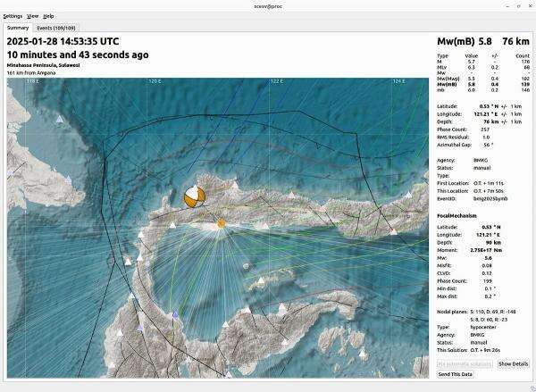This screenshot has width=536, height=392.
Task: Click the RMS Residual value 1.0
Action: [486, 137]
